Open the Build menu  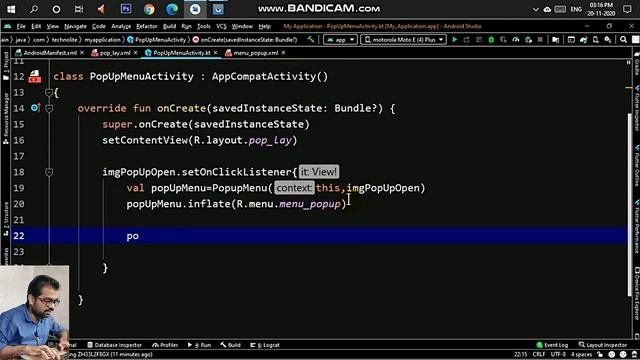pyautogui.click(x=169, y=26)
